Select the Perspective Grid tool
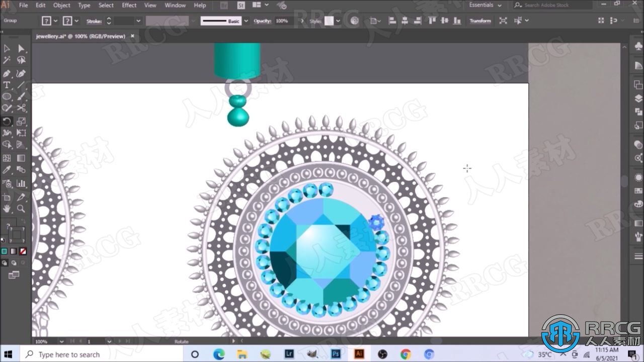Screen dimensions: 644x362 [21, 145]
